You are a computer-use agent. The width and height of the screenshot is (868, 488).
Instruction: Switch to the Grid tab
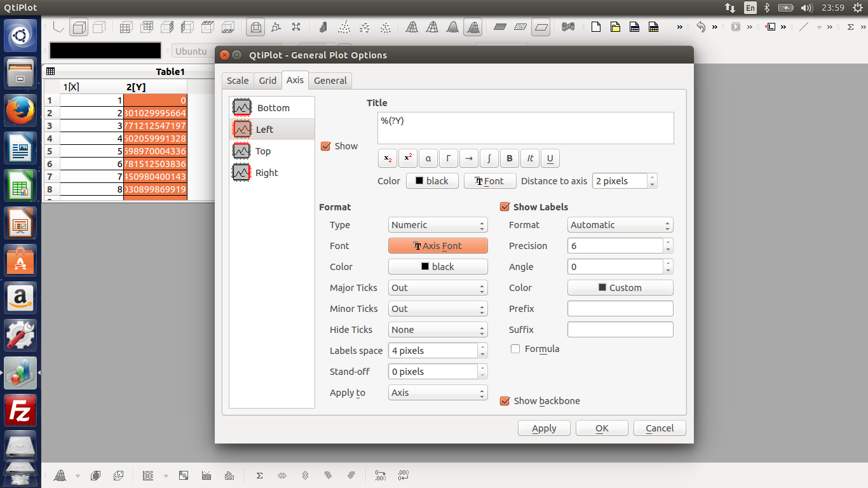point(268,80)
